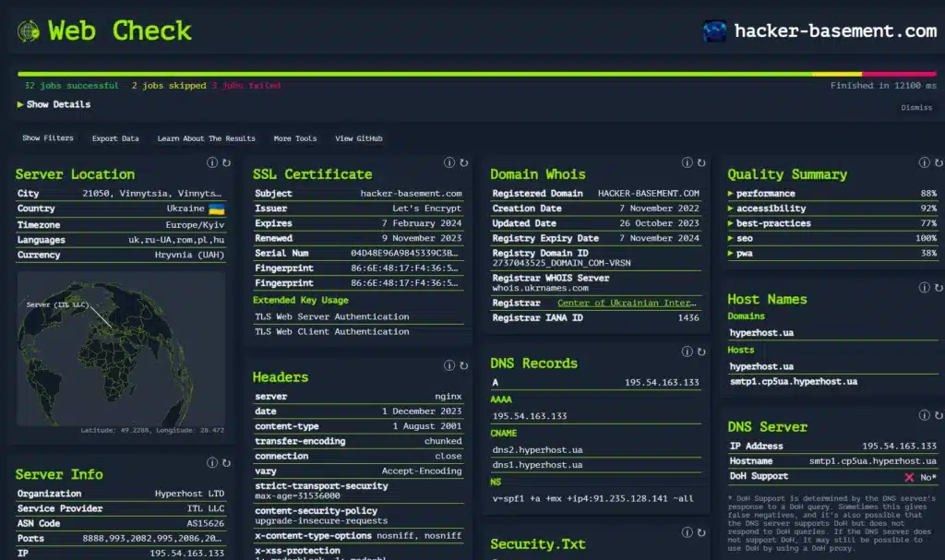Viewport: 945px width, 560px height.
Task: Click the job progress bar
Action: click(477, 74)
